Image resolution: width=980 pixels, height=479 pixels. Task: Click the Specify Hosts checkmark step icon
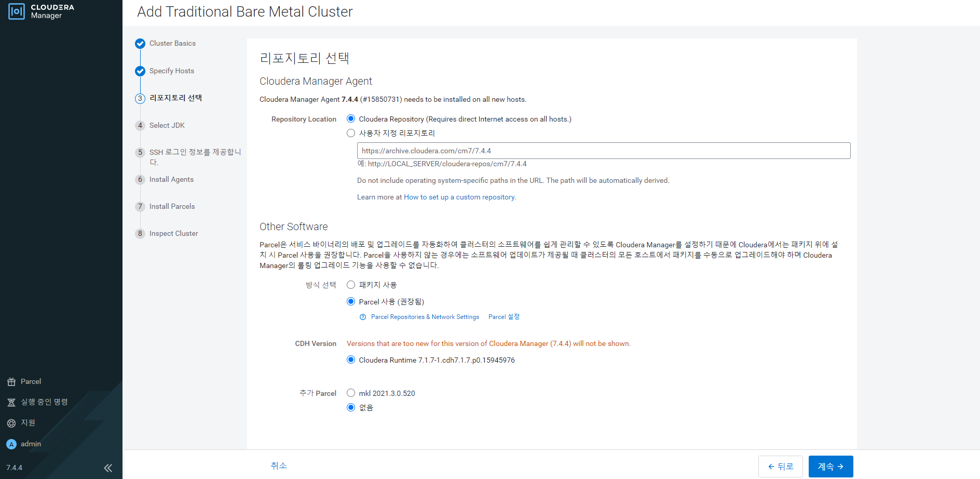[140, 71]
